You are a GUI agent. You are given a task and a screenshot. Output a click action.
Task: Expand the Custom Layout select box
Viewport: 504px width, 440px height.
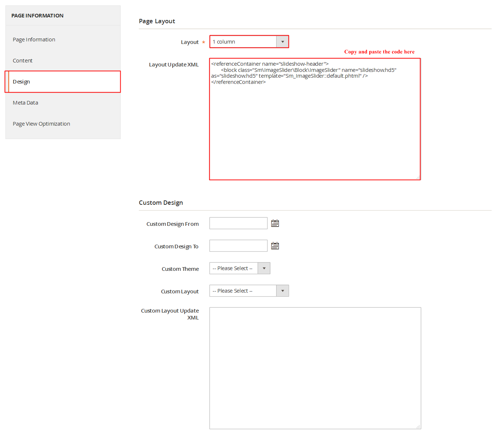249,291
